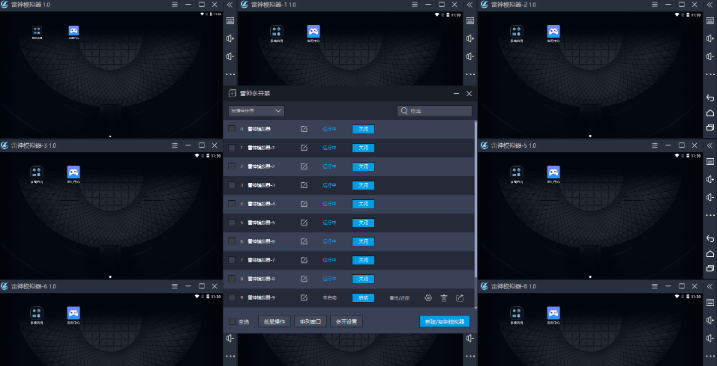The height and width of the screenshot is (366, 717).
Task: Open keyboard mapping in unnumbered 雷电模拟器 window sidebar
Action: (x=230, y=21)
